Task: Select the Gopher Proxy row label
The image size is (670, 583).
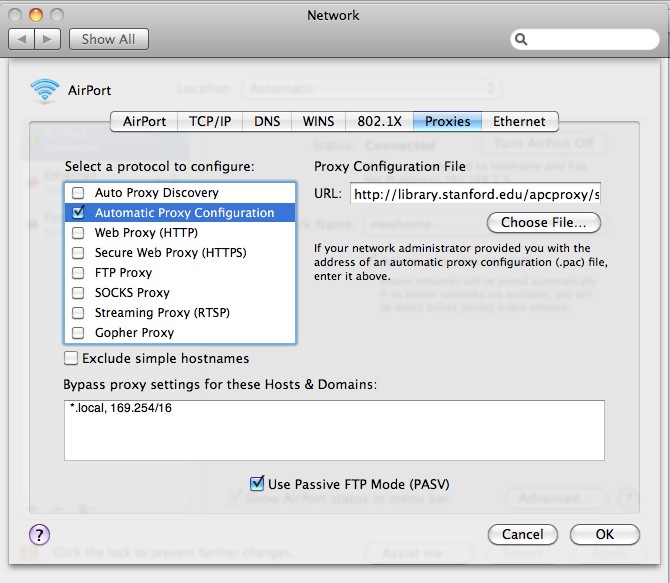Action: tap(134, 333)
